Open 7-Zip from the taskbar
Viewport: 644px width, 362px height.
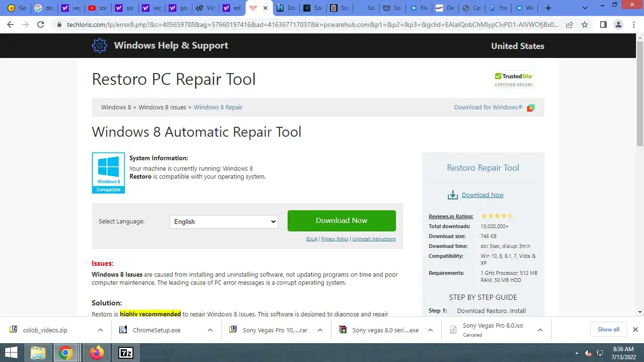tap(126, 353)
